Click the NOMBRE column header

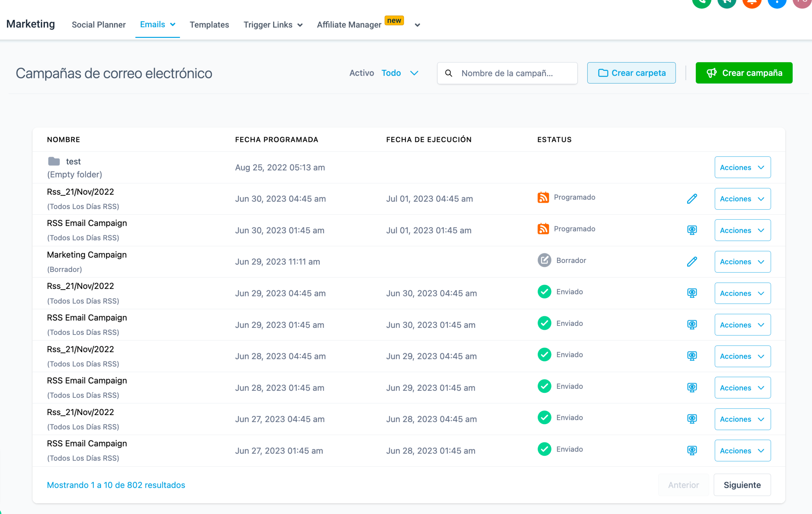coord(63,139)
